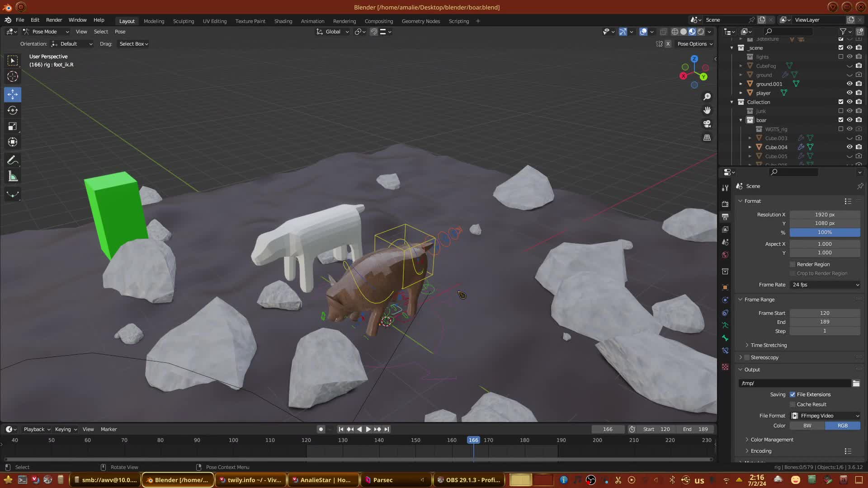Click the viewport camera view icon
The width and height of the screenshot is (868, 488).
click(707, 124)
